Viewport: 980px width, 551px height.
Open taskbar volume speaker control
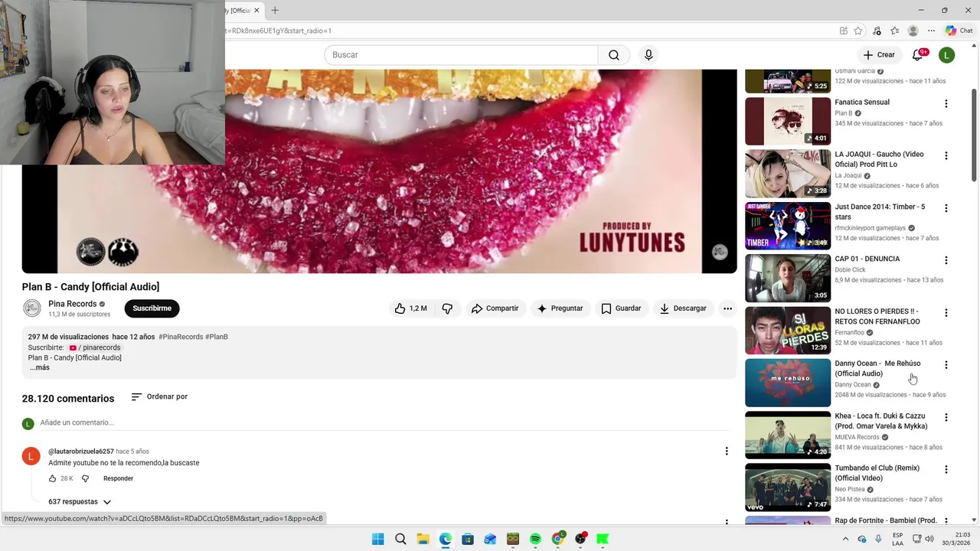929,539
